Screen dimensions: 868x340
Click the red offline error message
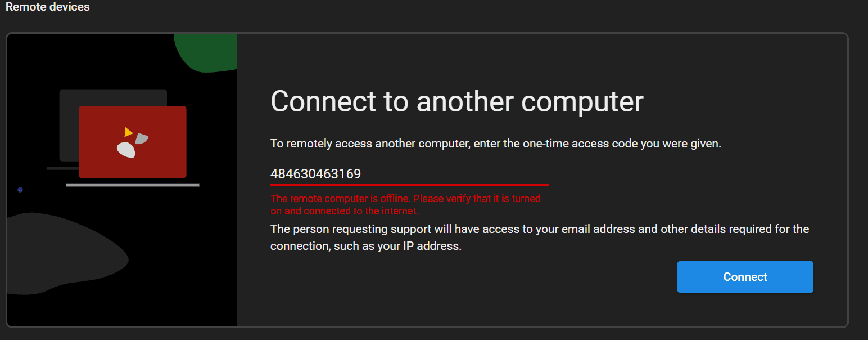click(405, 199)
